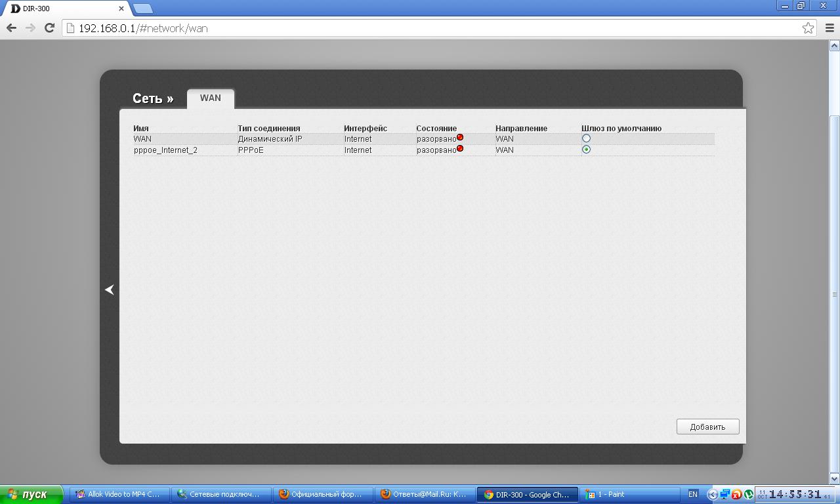The width and height of the screenshot is (840, 504).
Task: Click the browser forward arrow
Action: coord(30,28)
